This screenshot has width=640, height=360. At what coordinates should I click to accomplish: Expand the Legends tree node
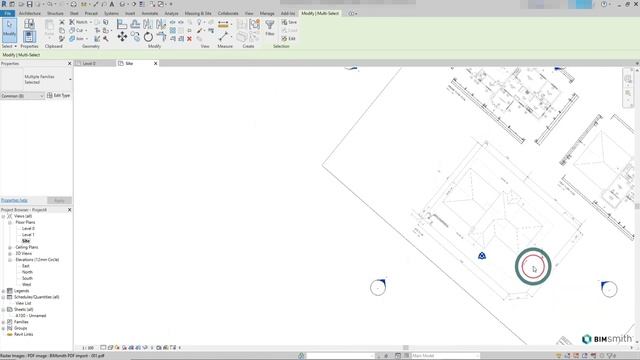pyautogui.click(x=3, y=291)
